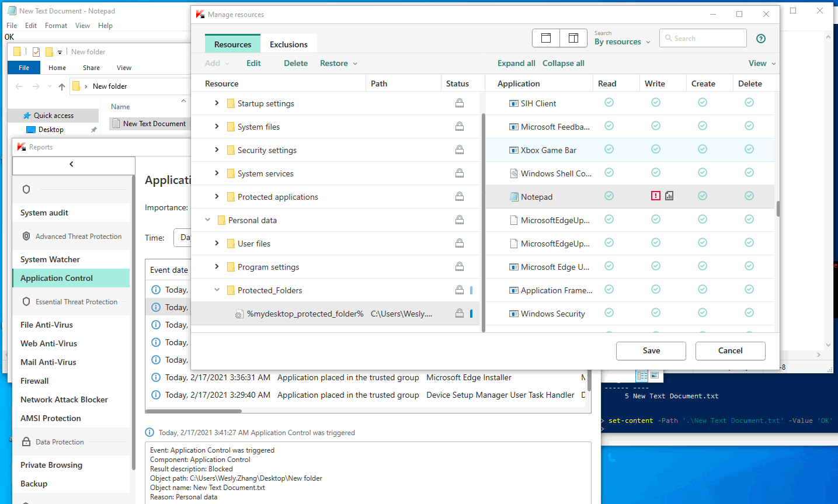Click lock status icon for %mydesktop_protected_folder%

(460, 313)
